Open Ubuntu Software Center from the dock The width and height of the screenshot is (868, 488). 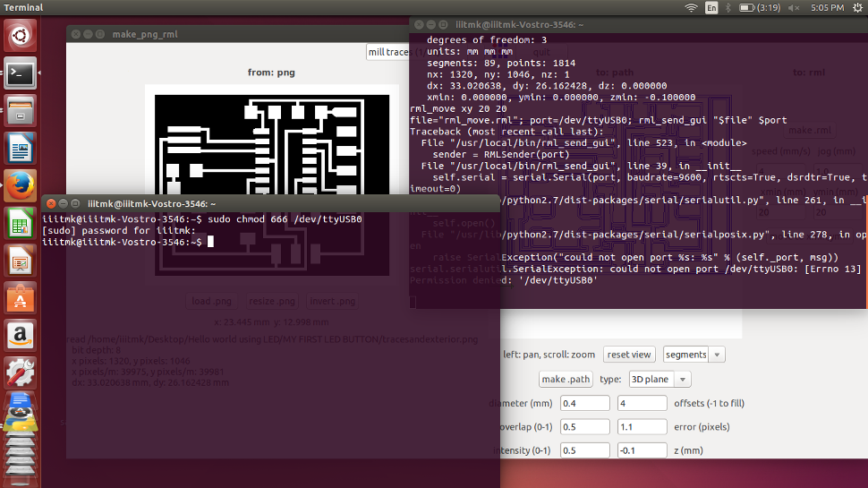(21, 297)
